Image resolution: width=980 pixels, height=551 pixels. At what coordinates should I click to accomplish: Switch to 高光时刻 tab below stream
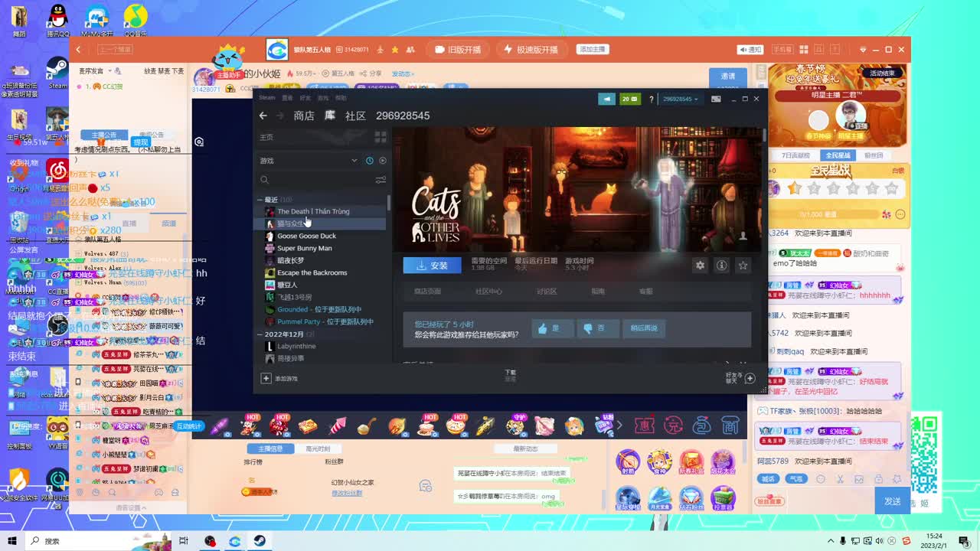pos(318,448)
